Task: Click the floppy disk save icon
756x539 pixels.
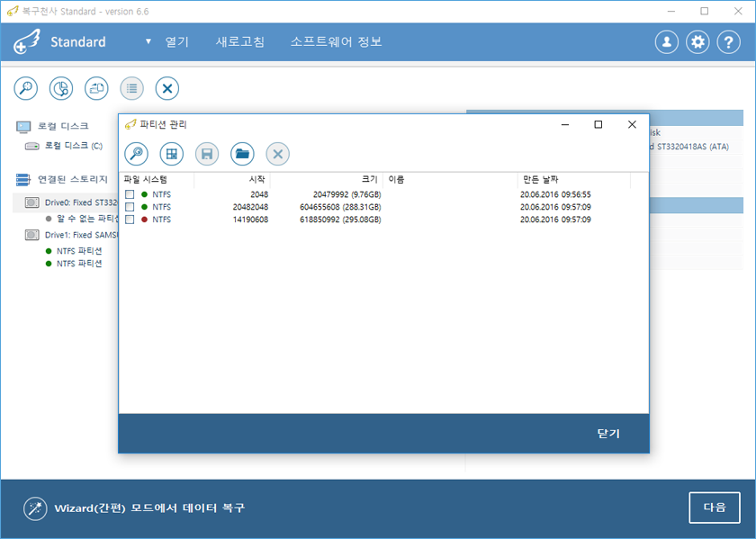Action: click(x=207, y=154)
